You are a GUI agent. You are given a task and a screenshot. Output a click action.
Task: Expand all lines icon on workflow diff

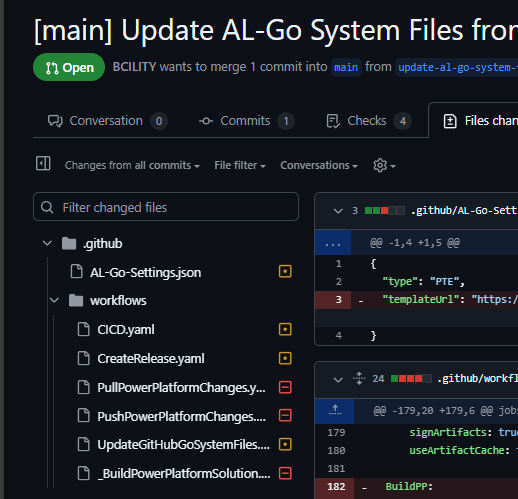tap(359, 378)
